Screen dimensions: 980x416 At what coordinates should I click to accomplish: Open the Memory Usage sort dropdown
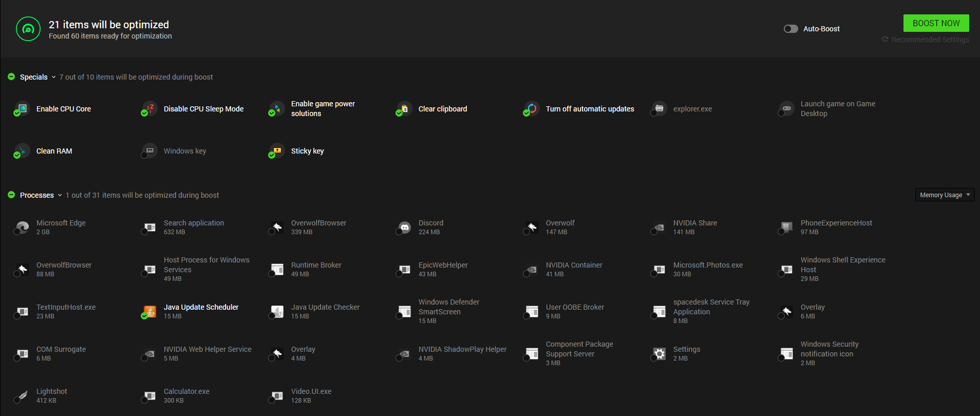click(x=945, y=195)
